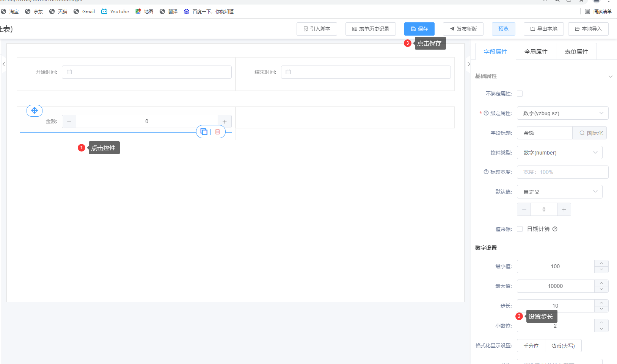617x364 pixels.
Task: Click the 发布新版 button
Action: click(463, 29)
